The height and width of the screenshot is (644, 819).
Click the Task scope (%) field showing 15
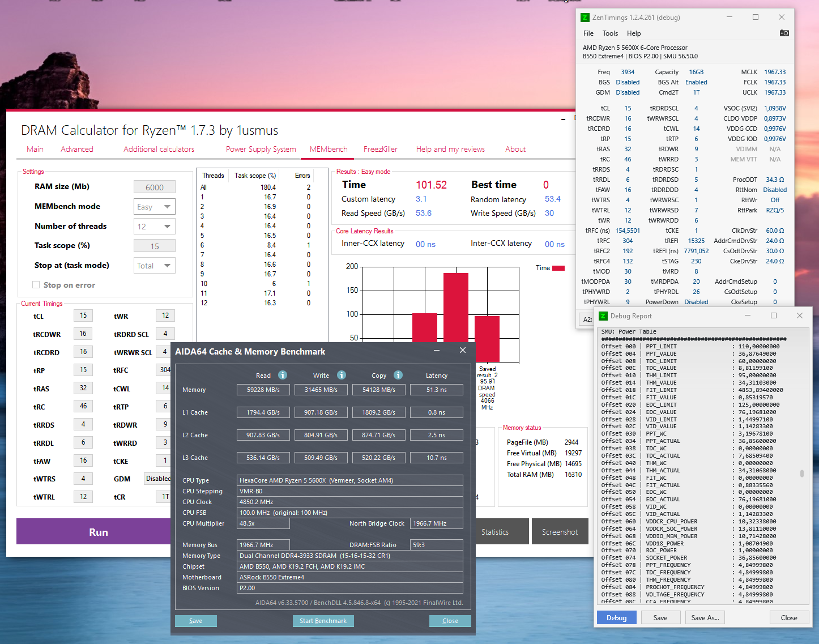point(155,246)
